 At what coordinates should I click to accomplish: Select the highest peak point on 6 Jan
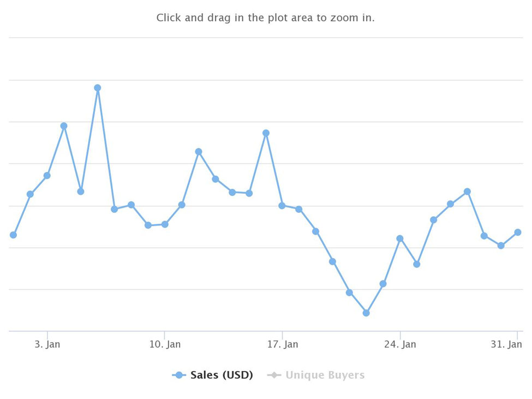98,88
